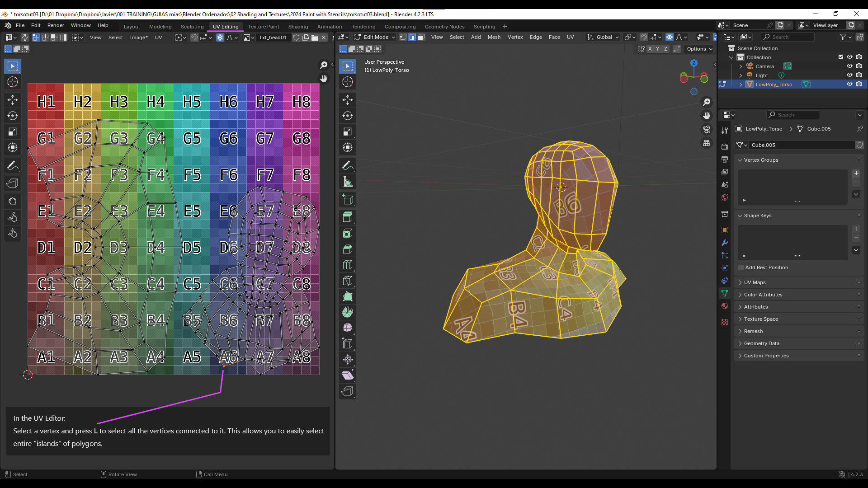This screenshot has width=868, height=488.
Task: Select the Spin tool
Action: pos(348,312)
